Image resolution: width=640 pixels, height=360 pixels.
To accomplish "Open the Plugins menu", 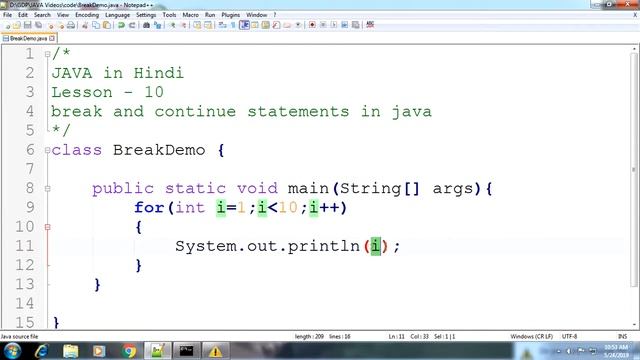I will [x=231, y=15].
